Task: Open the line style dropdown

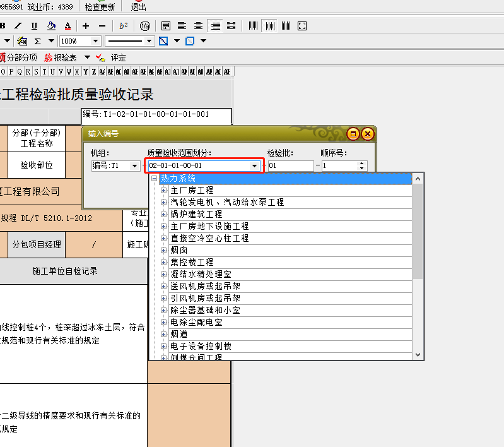Action: click(149, 41)
